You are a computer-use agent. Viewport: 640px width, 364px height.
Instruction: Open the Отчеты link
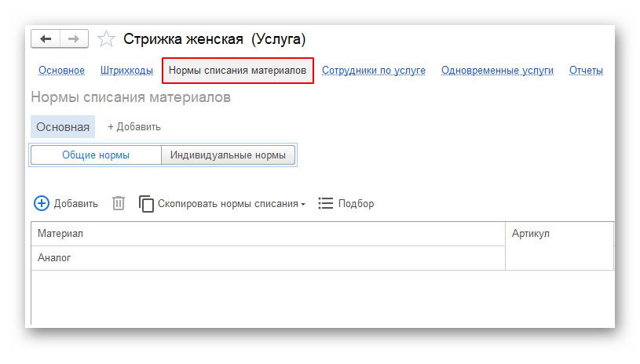(586, 71)
